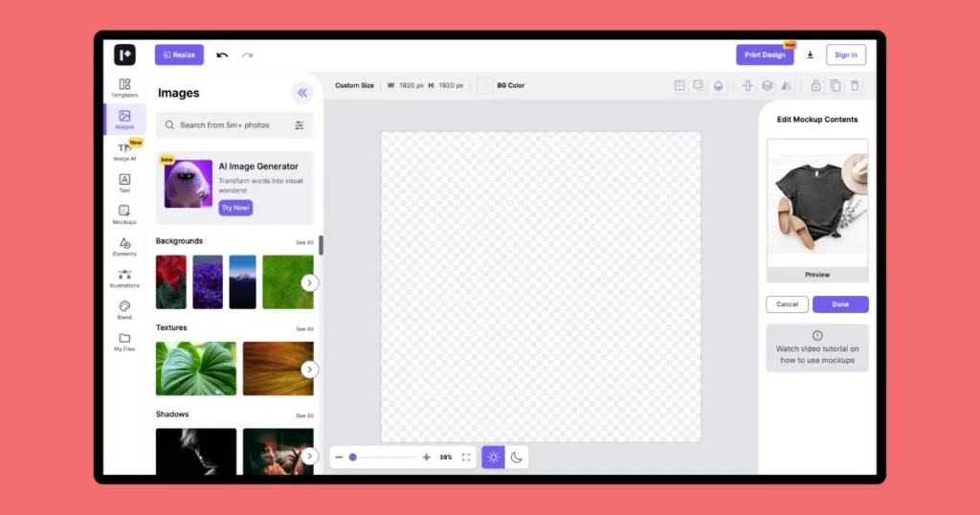Enable light mode sun toggle
980x515 pixels.
(x=493, y=458)
